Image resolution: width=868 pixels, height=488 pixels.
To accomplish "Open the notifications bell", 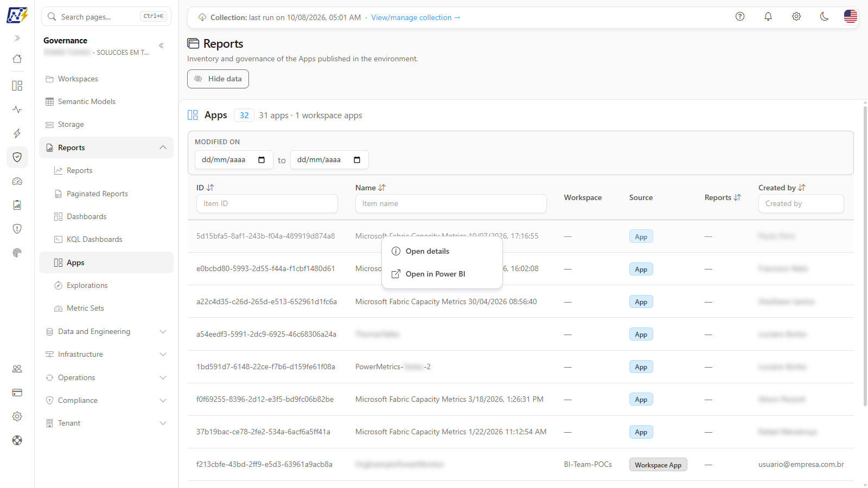I will 768,16.
